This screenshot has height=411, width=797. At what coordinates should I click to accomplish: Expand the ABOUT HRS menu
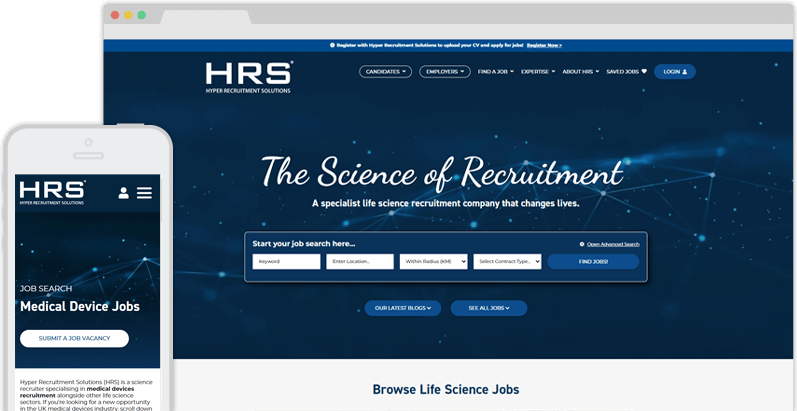[x=580, y=72]
